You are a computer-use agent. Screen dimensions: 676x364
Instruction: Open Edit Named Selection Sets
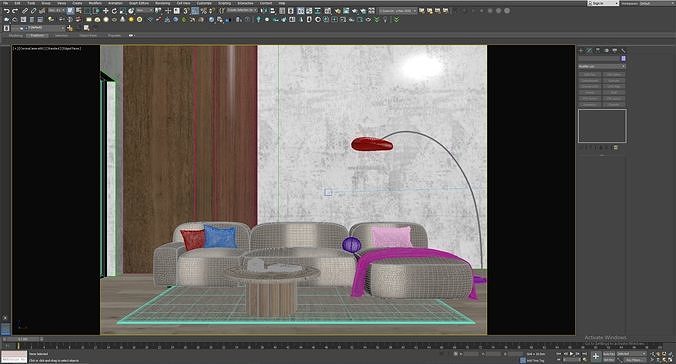pyautogui.click(x=221, y=11)
